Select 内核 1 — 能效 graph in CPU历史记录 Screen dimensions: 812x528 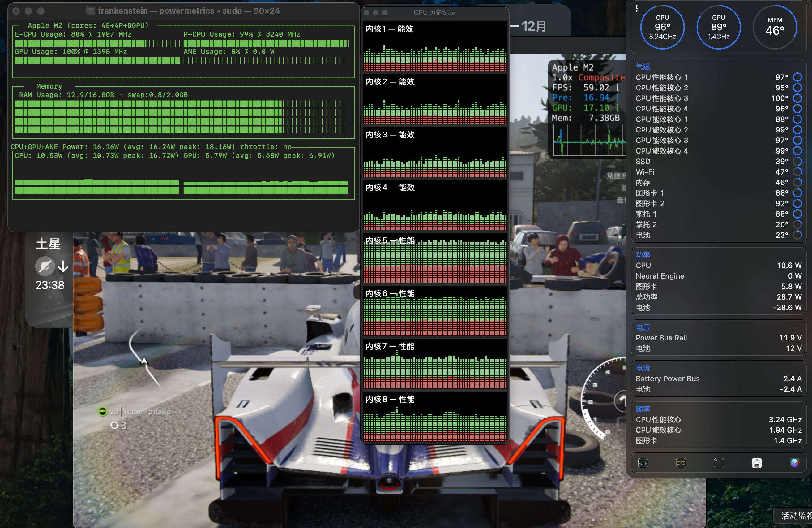click(x=435, y=46)
